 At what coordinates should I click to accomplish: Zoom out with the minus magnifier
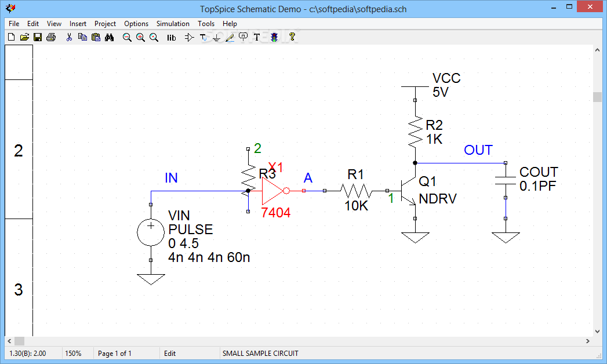pos(127,37)
